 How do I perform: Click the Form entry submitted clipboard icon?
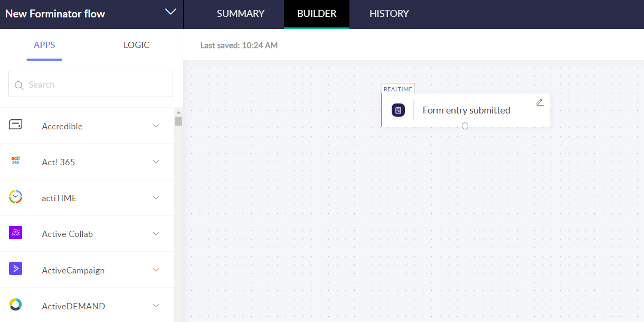398,110
